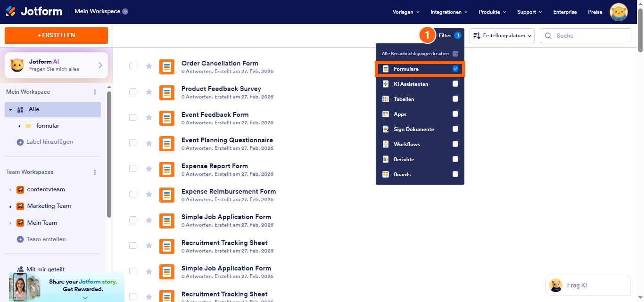Click the Filter button
Image resolution: width=644 pixels, height=302 pixels.
(450, 35)
